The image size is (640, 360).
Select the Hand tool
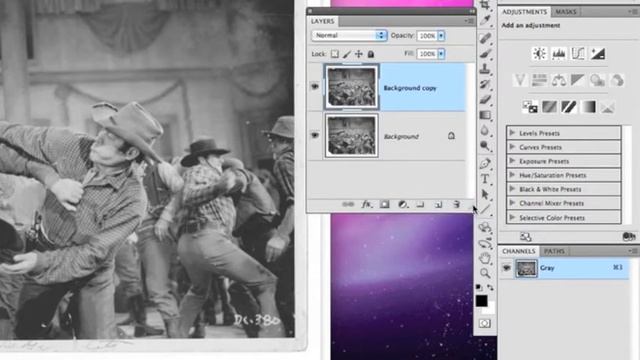pos(485,258)
